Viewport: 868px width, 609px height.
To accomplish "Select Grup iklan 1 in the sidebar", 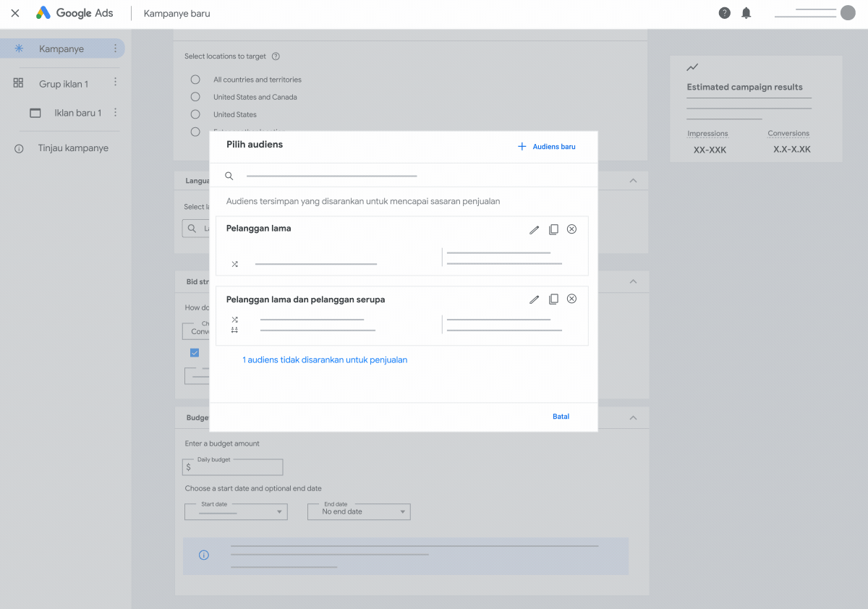I will (x=64, y=84).
